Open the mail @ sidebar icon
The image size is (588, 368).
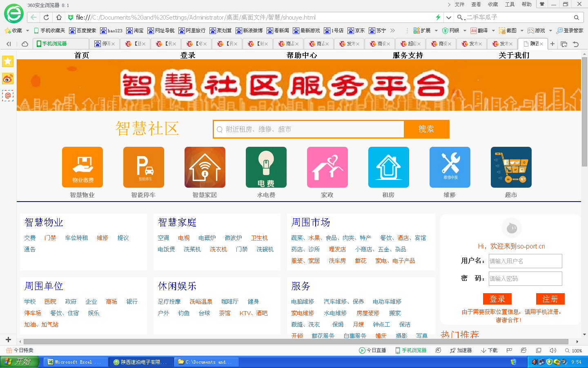[x=8, y=96]
